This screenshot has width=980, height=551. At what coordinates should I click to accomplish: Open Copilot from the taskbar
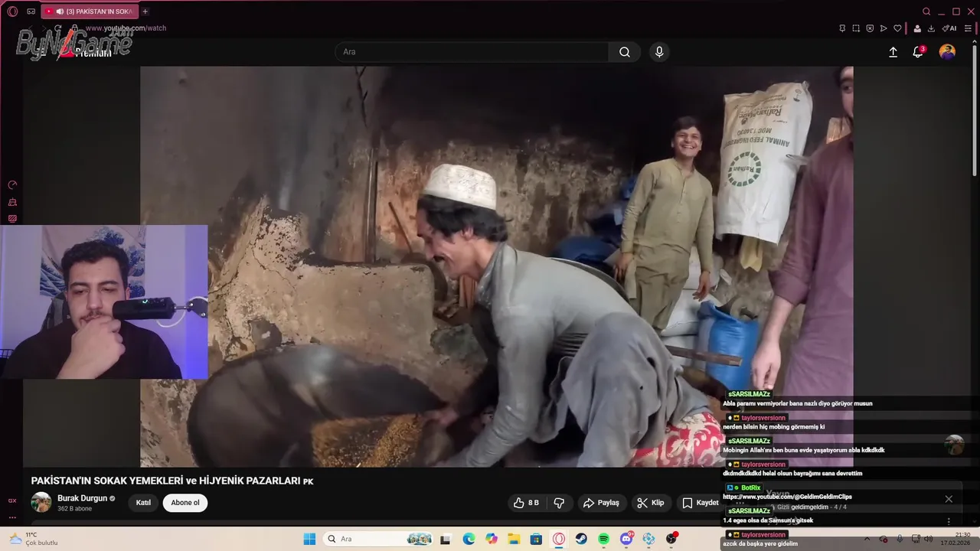tap(492, 539)
